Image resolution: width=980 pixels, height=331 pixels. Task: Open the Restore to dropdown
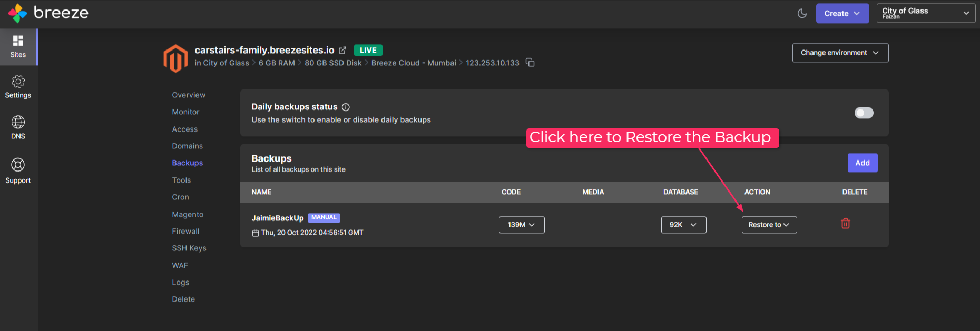[769, 225]
